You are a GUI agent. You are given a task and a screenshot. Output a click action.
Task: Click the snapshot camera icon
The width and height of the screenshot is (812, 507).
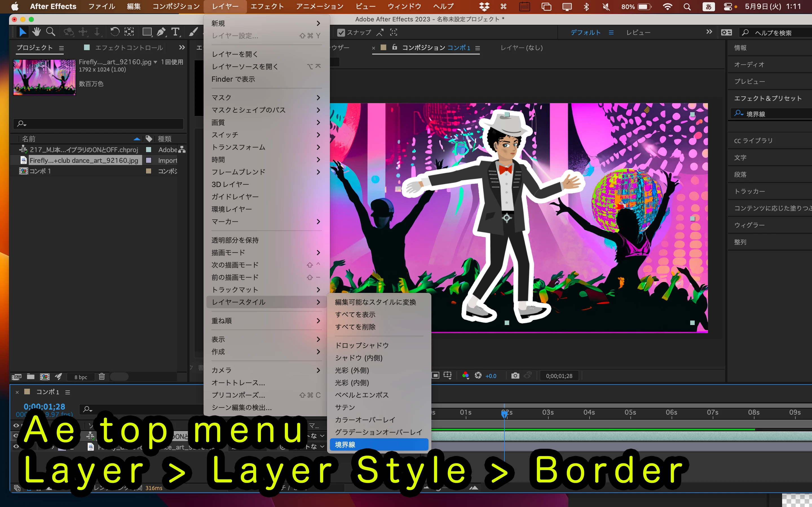tap(515, 375)
